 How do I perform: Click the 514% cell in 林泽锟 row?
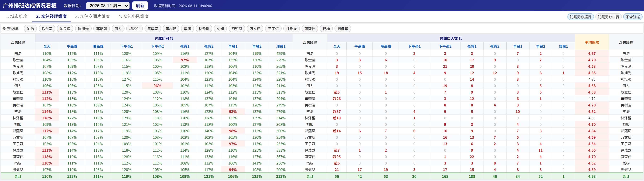281,118
